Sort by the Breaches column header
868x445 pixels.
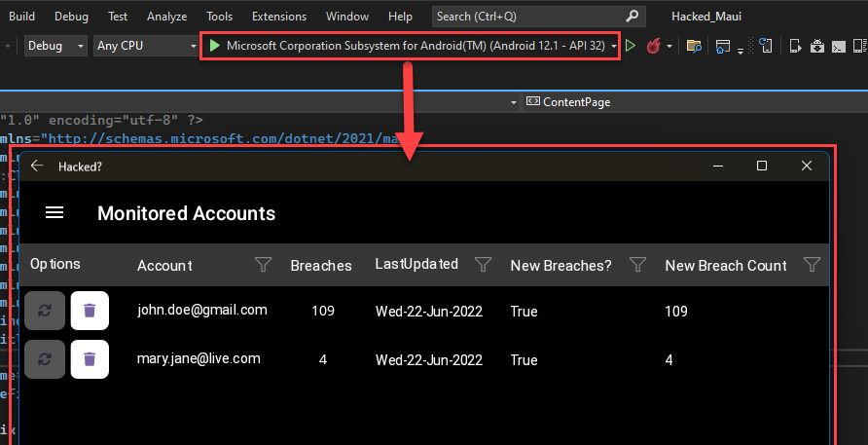click(321, 265)
